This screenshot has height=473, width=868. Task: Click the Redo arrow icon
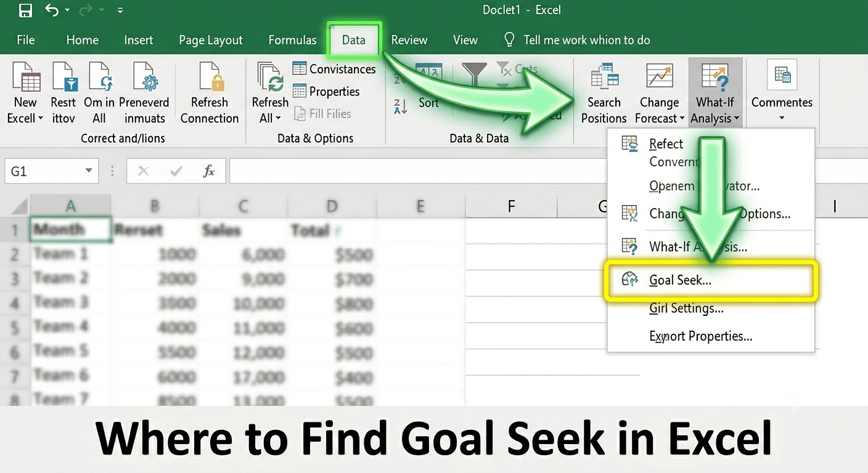(84, 10)
